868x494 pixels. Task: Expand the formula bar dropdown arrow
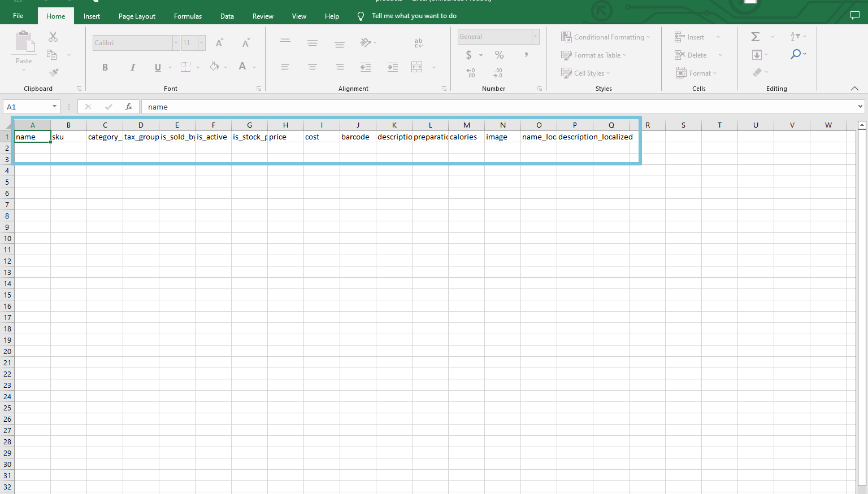tap(860, 107)
